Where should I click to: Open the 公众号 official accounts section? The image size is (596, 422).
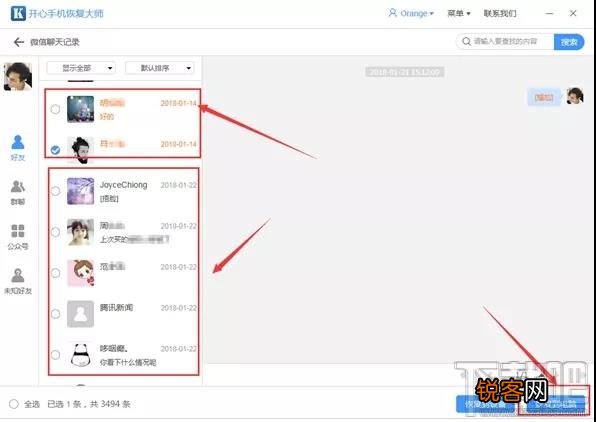tap(18, 237)
